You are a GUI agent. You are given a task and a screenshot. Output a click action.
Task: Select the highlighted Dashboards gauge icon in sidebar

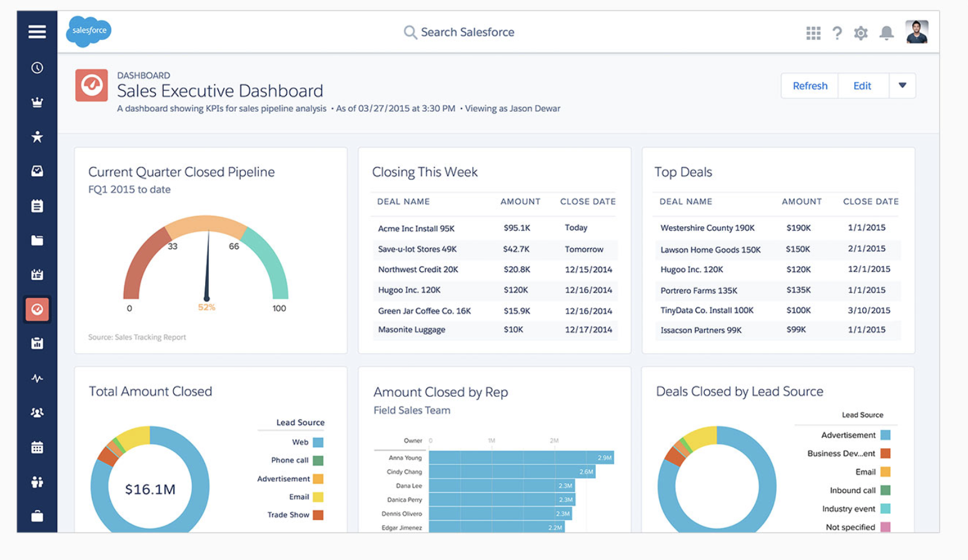tap(36, 309)
